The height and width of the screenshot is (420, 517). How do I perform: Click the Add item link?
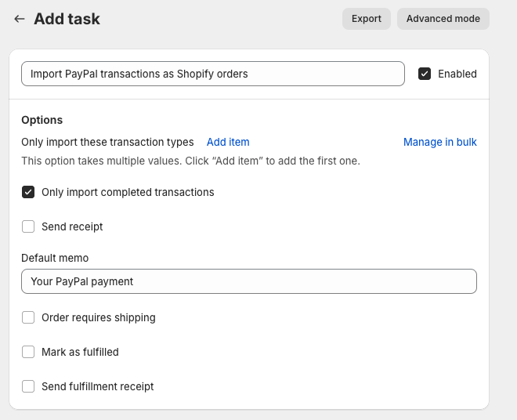tap(228, 142)
